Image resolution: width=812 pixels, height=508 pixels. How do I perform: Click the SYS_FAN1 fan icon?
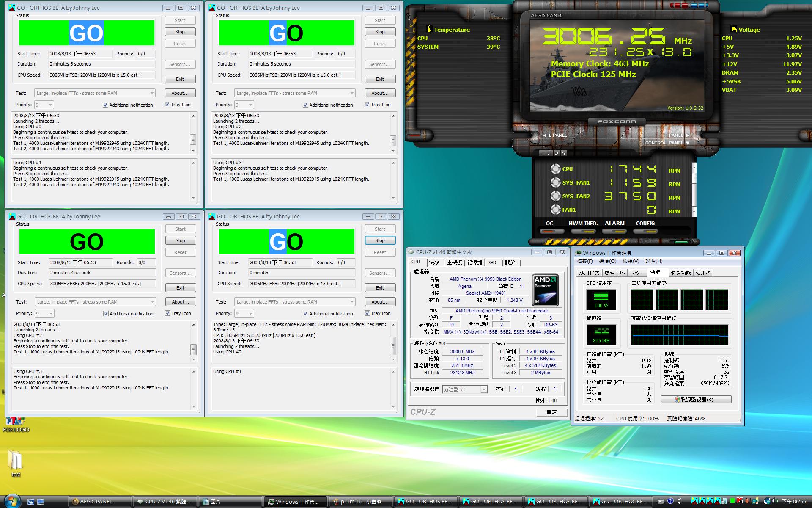coord(555,182)
